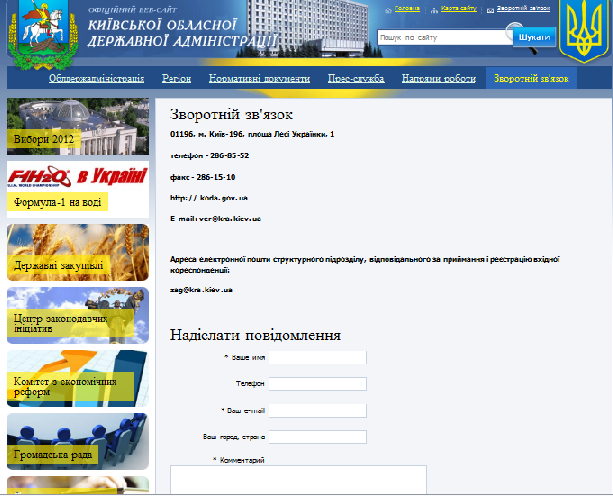613x496 pixels.
Task: Focus the Телефон input field
Action: click(317, 384)
